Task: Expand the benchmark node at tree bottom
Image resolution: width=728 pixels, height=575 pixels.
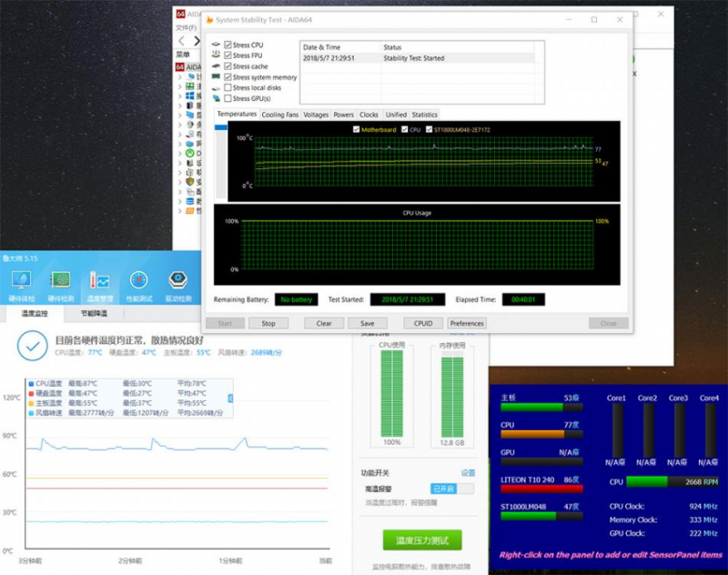Action: 180,211
